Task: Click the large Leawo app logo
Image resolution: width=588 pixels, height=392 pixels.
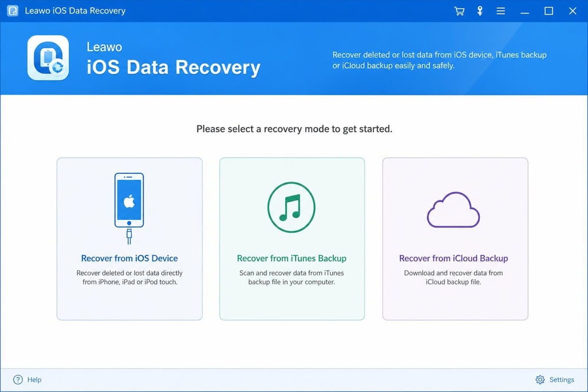Action: (x=48, y=58)
